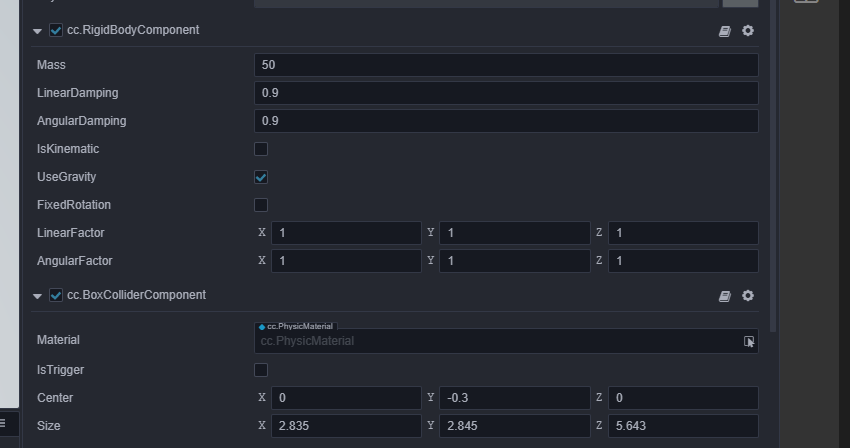This screenshot has height=448, width=850.
Task: Click the AngularDamping value field
Action: (x=506, y=121)
